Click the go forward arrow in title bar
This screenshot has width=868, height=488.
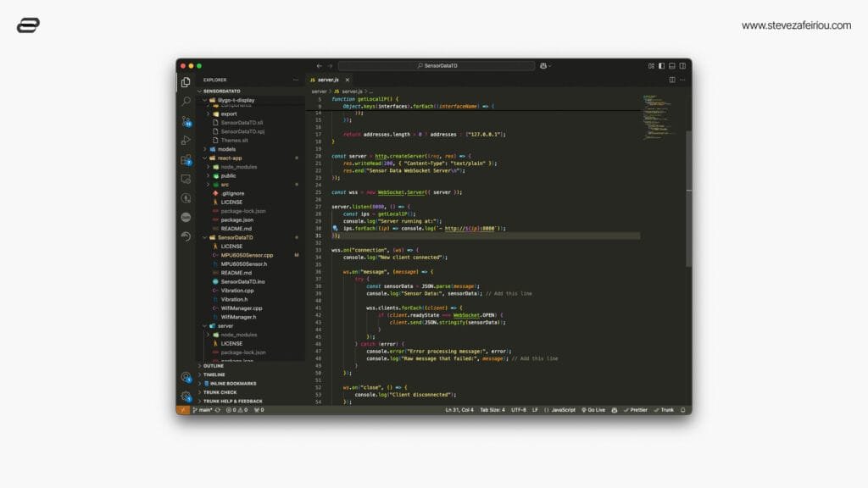[x=330, y=66]
